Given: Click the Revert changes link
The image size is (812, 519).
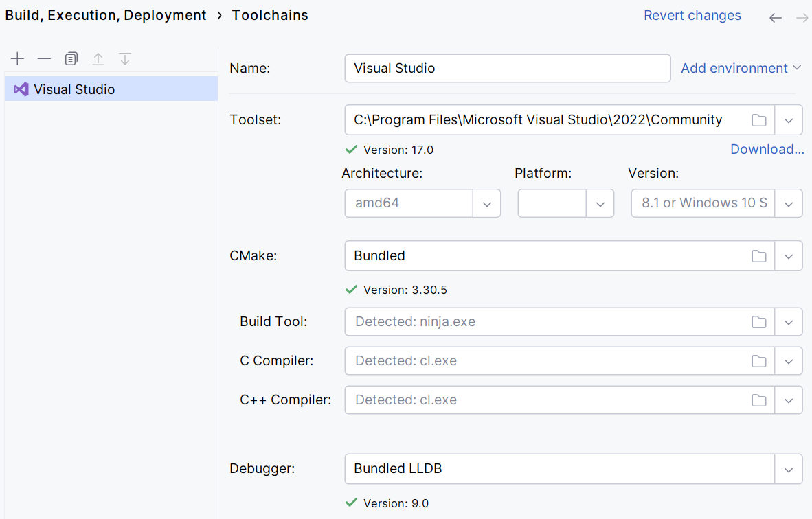Looking at the screenshot, I should point(692,14).
